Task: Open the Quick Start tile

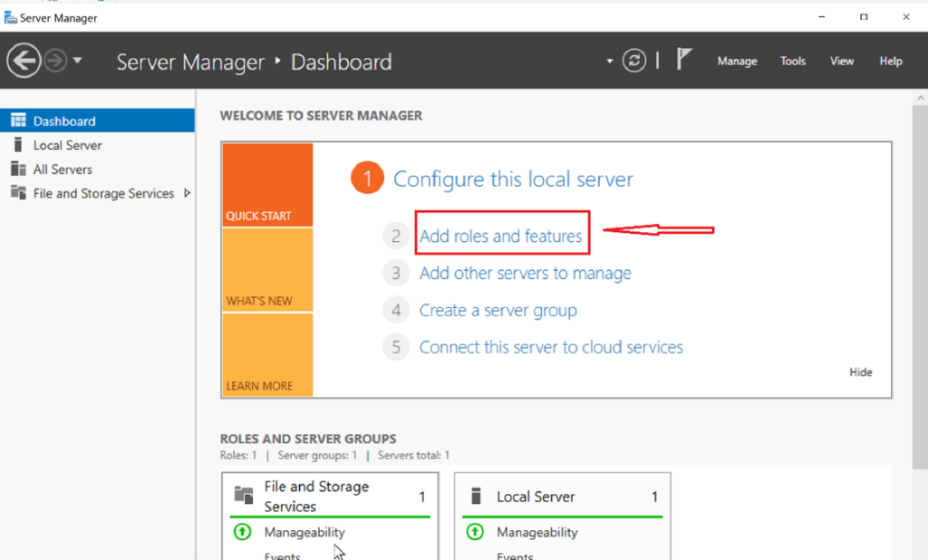Action: click(x=267, y=185)
